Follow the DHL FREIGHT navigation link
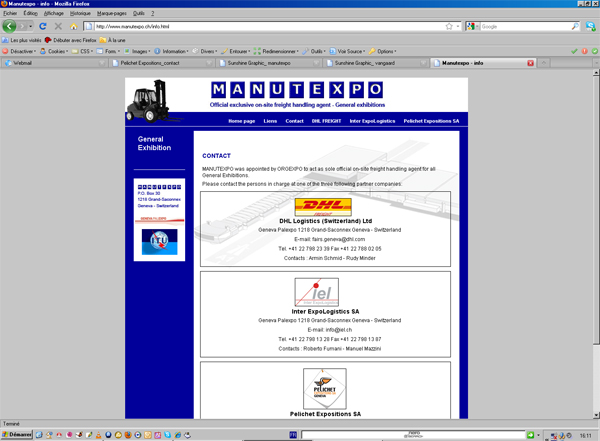 [326, 121]
